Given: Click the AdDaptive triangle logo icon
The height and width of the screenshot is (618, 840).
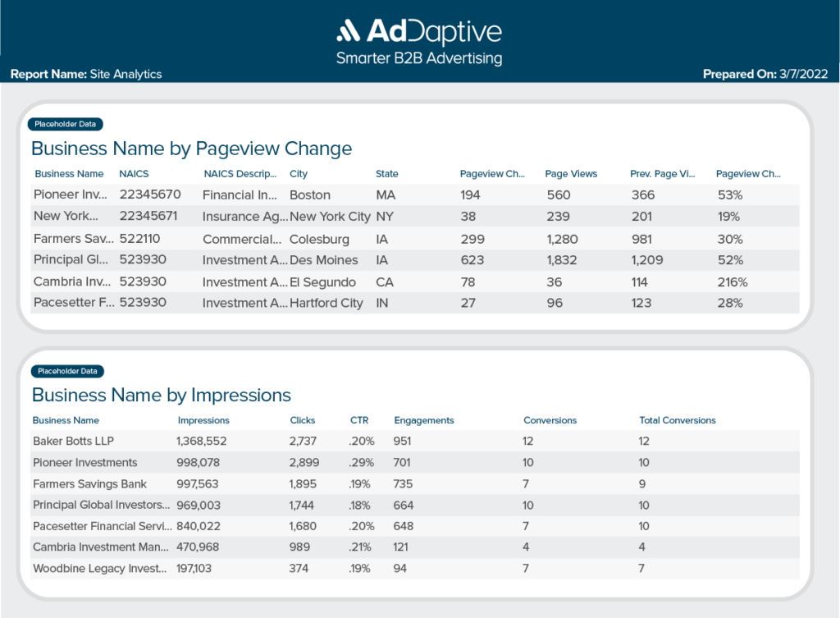Looking at the screenshot, I should [349, 31].
